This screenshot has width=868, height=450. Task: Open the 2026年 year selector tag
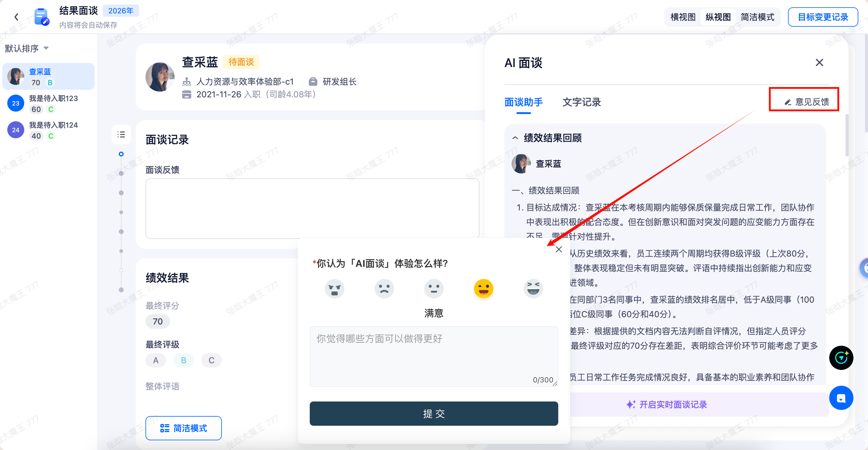(121, 11)
